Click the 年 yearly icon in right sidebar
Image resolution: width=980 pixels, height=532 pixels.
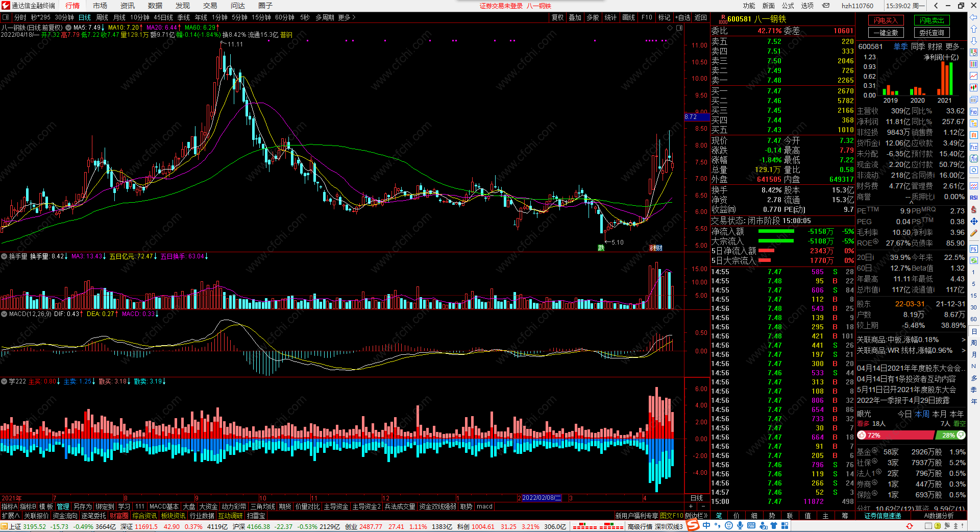[974, 401]
